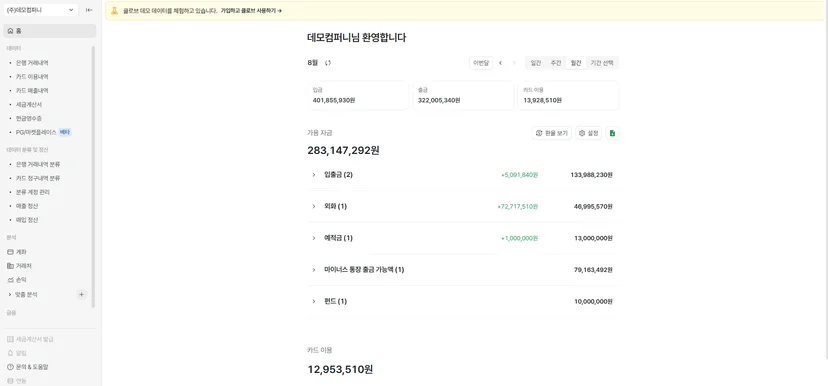Image resolution: width=828 pixels, height=386 pixels.
Task: Open the 입금 401,855,930원 card
Action: [357, 96]
